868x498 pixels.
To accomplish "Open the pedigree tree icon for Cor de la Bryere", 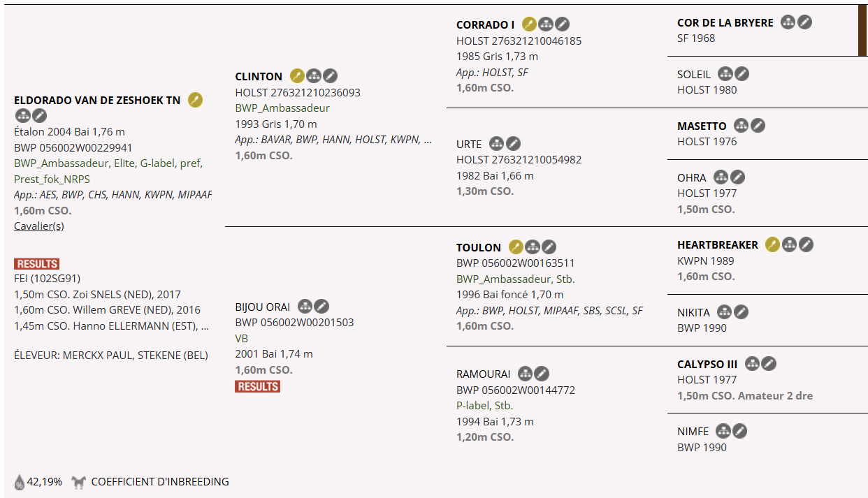I will (788, 22).
